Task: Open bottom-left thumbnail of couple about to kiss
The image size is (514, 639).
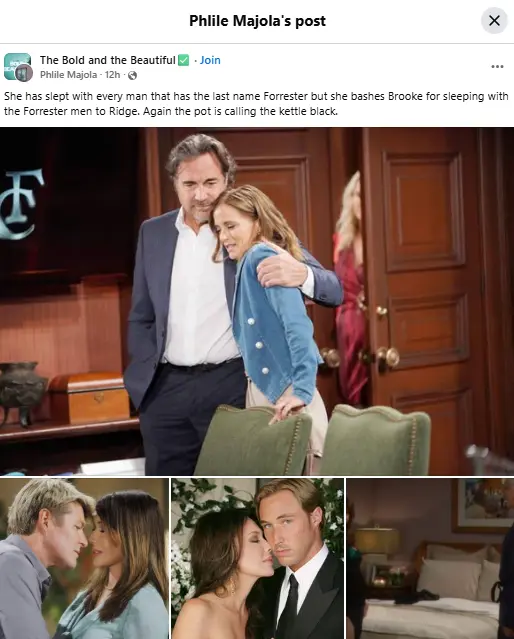Action: pos(84,559)
